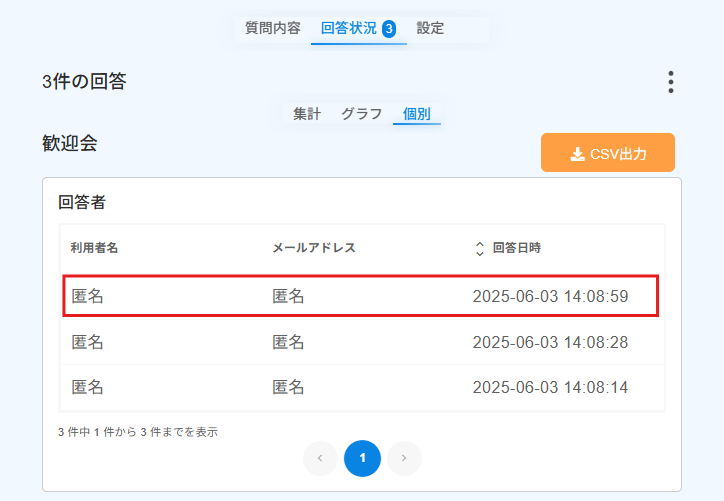Show the 集計 summary view
The height and width of the screenshot is (501, 724).
pyautogui.click(x=307, y=114)
